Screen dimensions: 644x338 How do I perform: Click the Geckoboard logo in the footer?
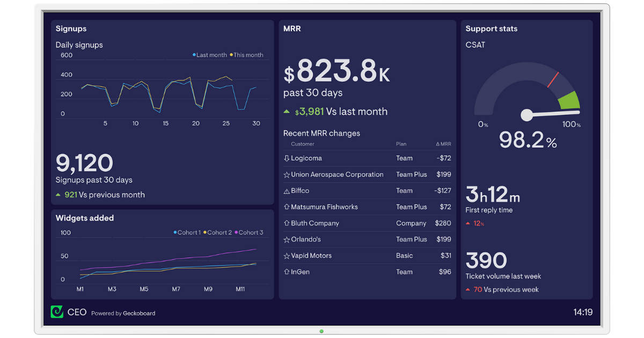(57, 312)
